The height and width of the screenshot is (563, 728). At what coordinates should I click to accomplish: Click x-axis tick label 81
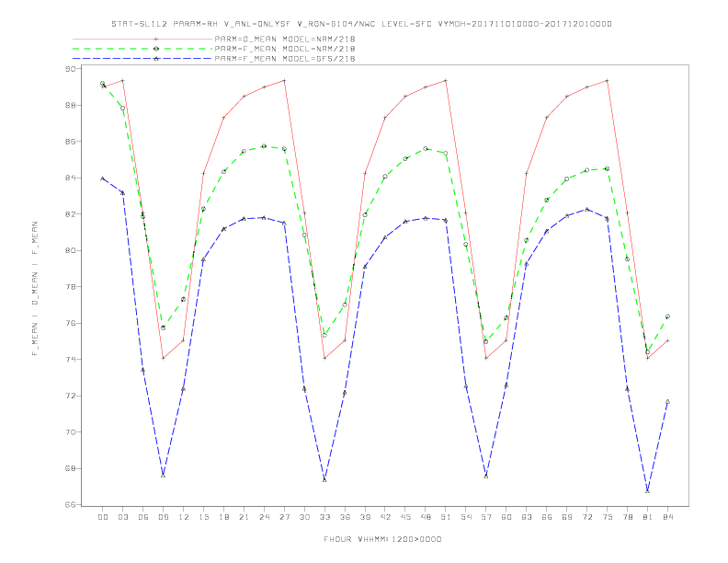pyautogui.click(x=648, y=517)
